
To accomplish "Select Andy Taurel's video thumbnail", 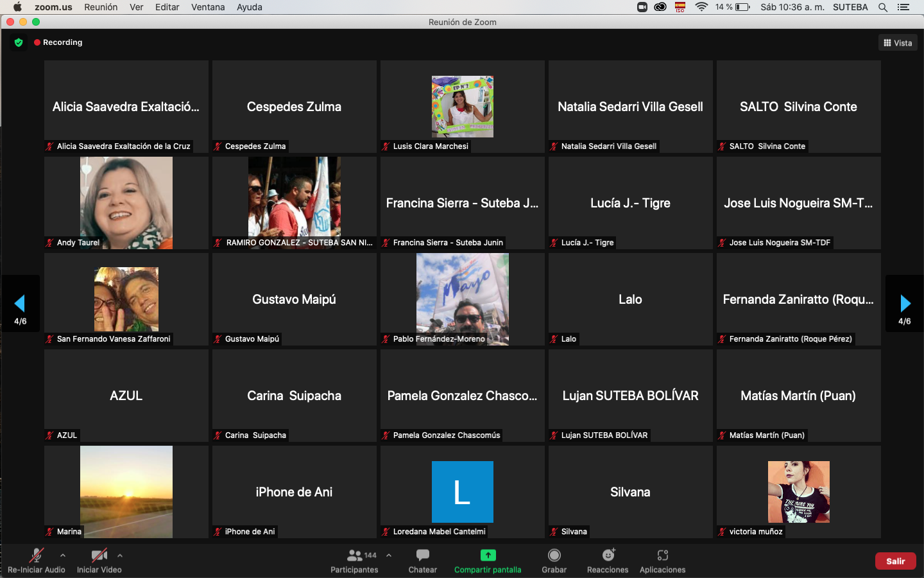I will (x=126, y=202).
